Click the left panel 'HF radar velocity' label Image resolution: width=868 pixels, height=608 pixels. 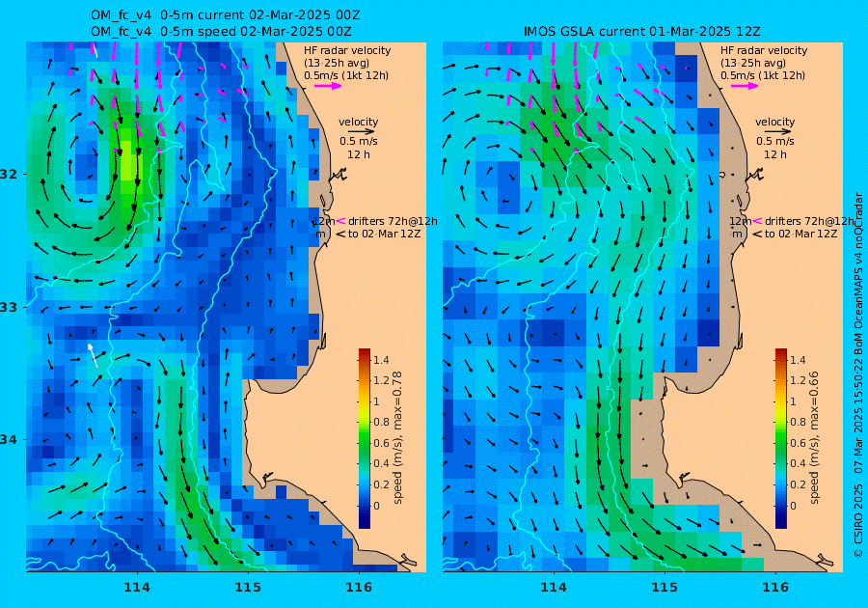[x=347, y=50]
